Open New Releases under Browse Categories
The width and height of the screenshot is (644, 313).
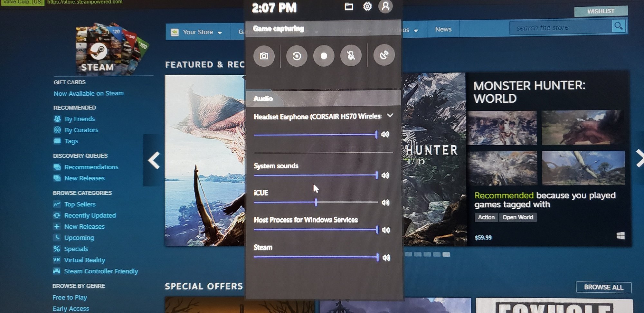pyautogui.click(x=84, y=227)
